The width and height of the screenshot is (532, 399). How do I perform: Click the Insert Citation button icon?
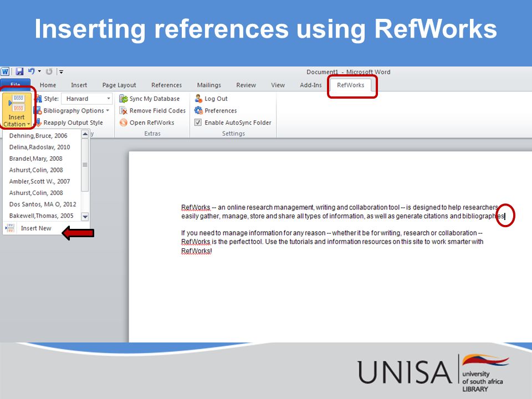tap(17, 104)
